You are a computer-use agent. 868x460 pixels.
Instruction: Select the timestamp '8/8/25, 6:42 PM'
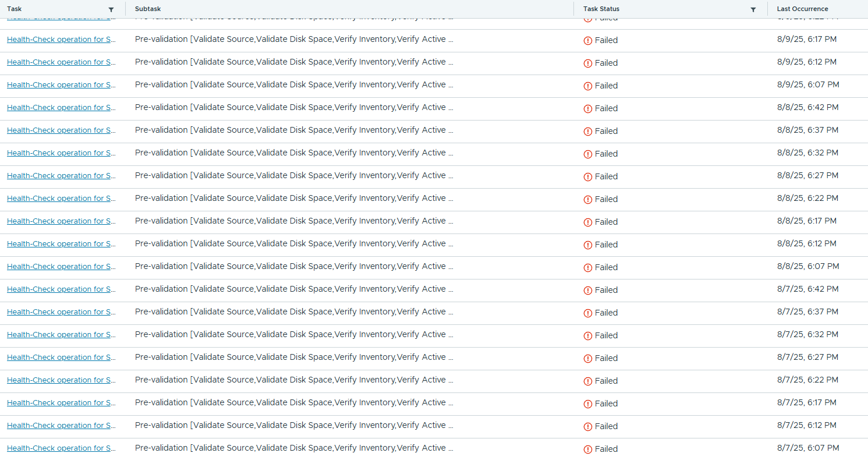[x=808, y=107]
